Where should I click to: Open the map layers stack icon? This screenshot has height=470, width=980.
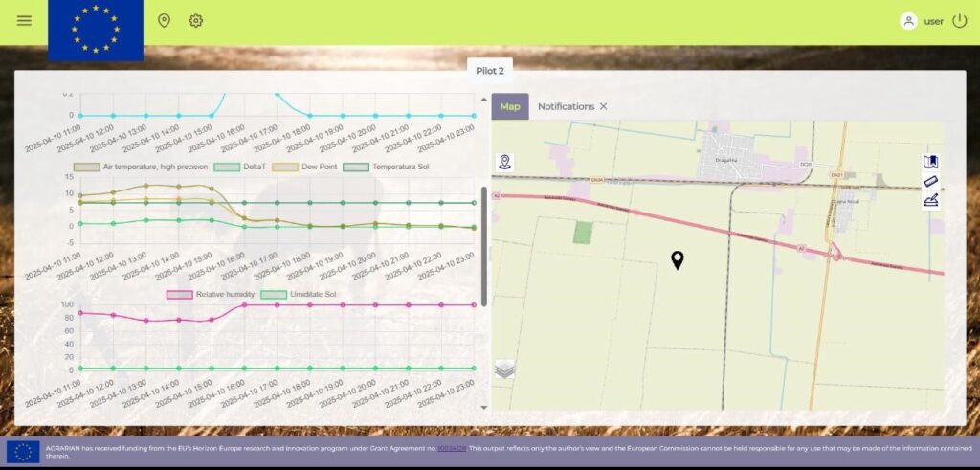(x=504, y=369)
